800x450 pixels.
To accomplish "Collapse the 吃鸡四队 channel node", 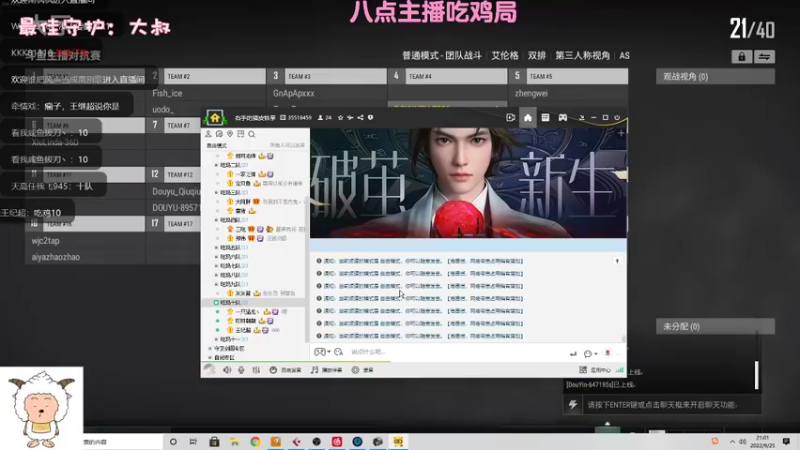I will coord(216,220).
